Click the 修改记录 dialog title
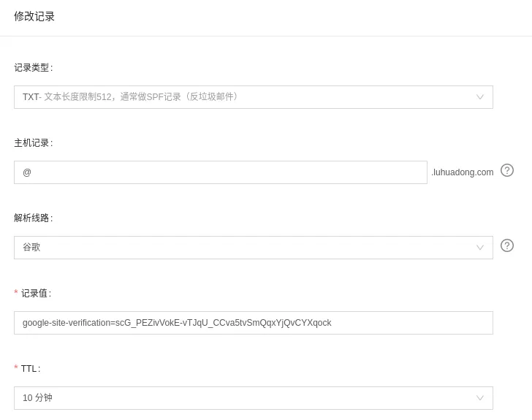The width and height of the screenshot is (532, 420). click(34, 16)
